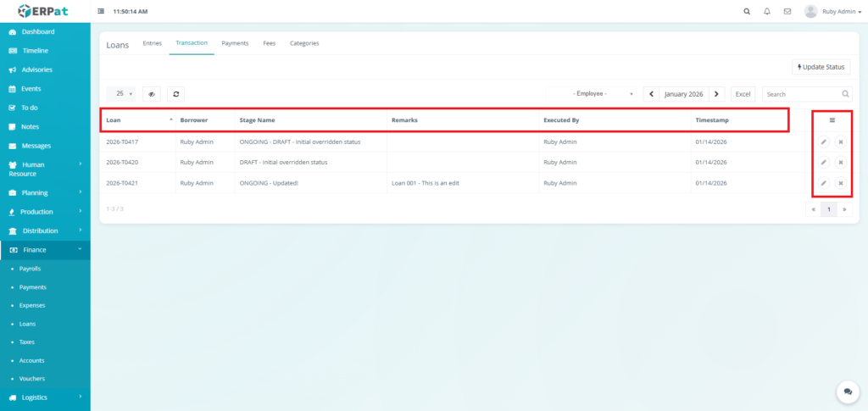
Task: Delete the loan 2026-T0421 transaction row
Action: click(x=840, y=183)
